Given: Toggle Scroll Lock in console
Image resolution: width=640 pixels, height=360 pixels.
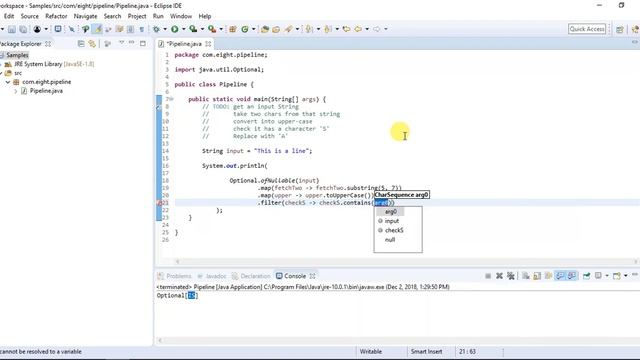Looking at the screenshot, I should tap(537, 276).
